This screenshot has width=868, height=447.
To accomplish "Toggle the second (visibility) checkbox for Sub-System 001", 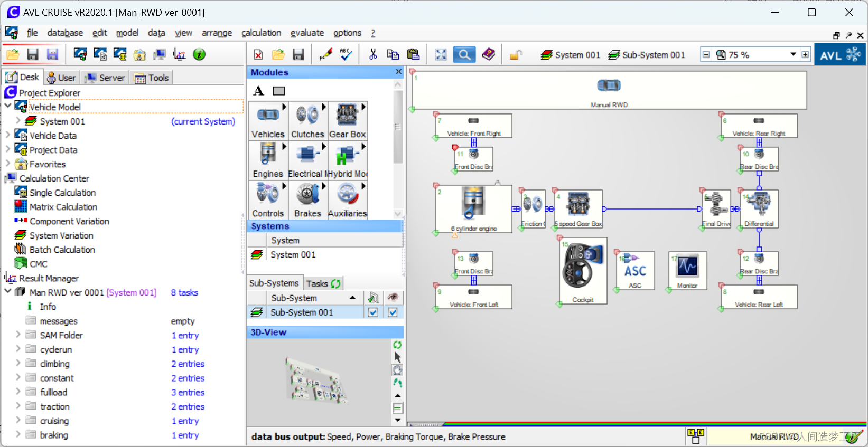I will click(x=393, y=312).
